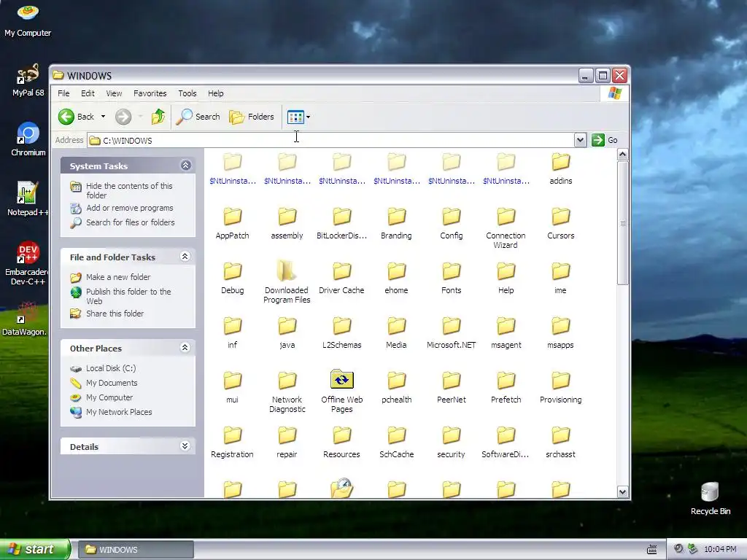Image resolution: width=747 pixels, height=560 pixels.
Task: Select the addins folder icon
Action: click(561, 161)
